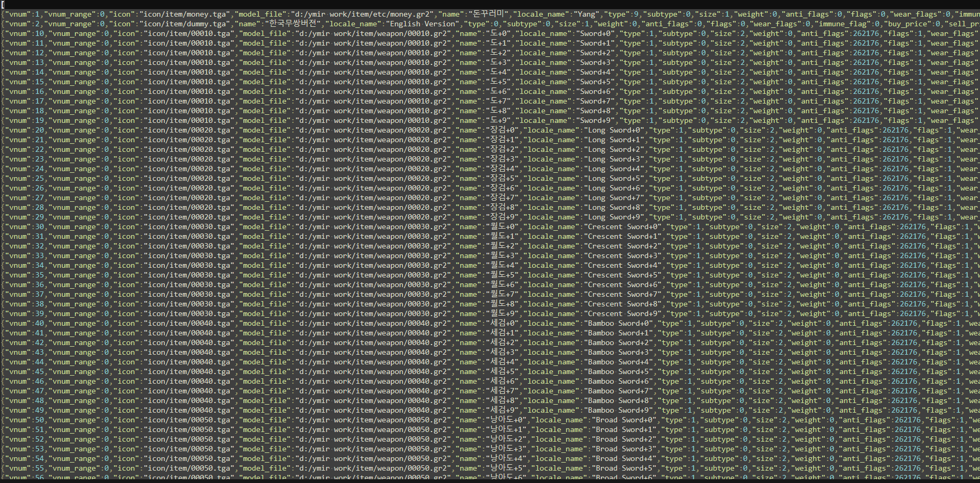Click the "Crescent Sword+3" value

click(623, 256)
